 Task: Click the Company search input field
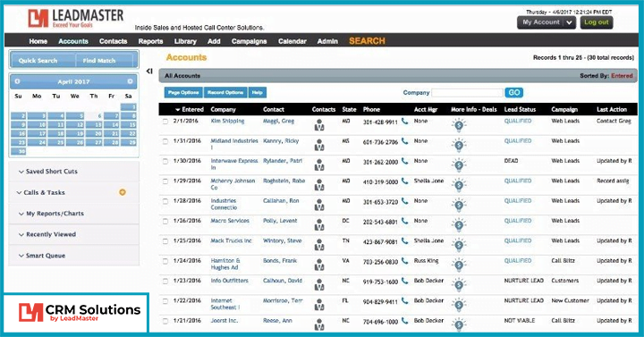click(467, 93)
